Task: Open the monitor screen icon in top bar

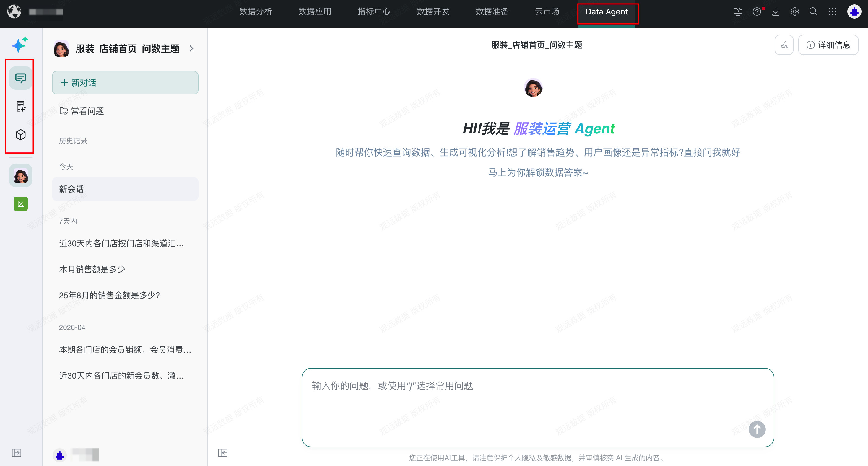Action: (x=738, y=12)
